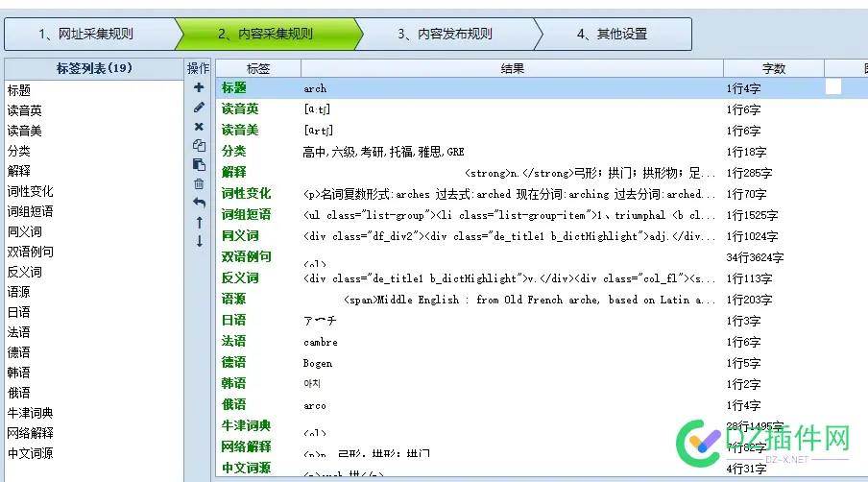
Task: Click the result value 'arch'
Action: coord(315,88)
